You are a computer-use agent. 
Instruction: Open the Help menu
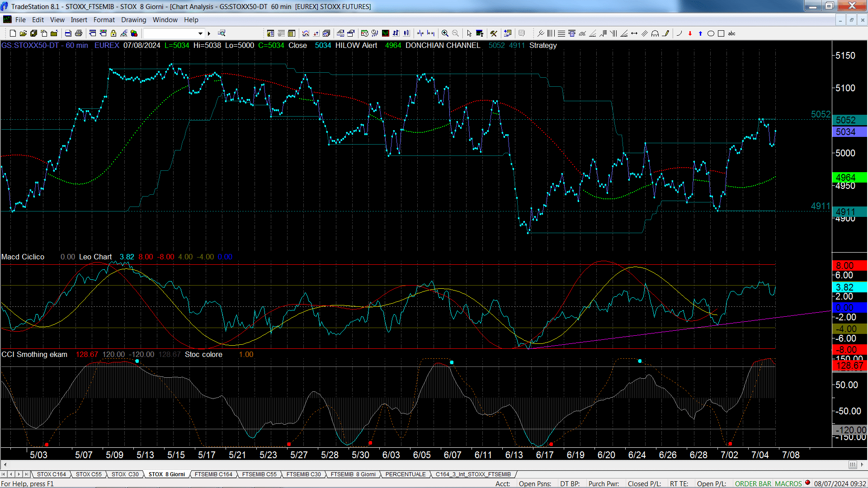pyautogui.click(x=191, y=20)
